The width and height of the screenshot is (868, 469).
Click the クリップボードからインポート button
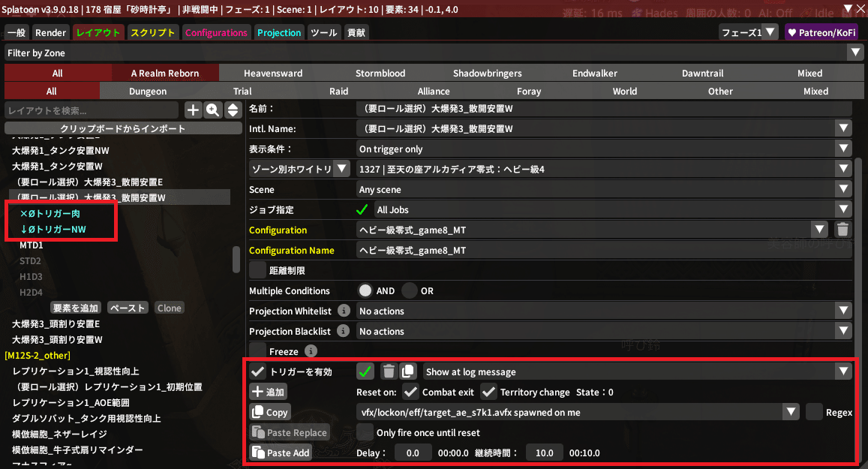123,128
